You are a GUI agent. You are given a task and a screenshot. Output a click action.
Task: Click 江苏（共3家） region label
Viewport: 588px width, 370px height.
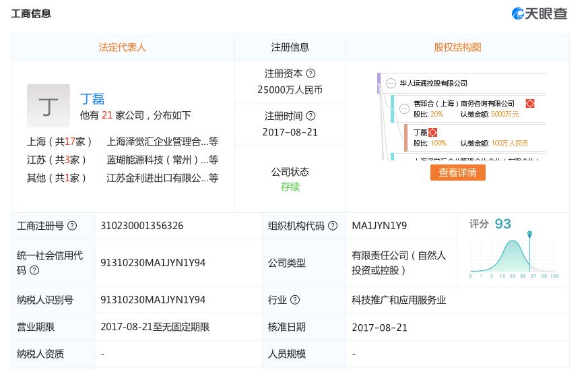[x=57, y=160]
